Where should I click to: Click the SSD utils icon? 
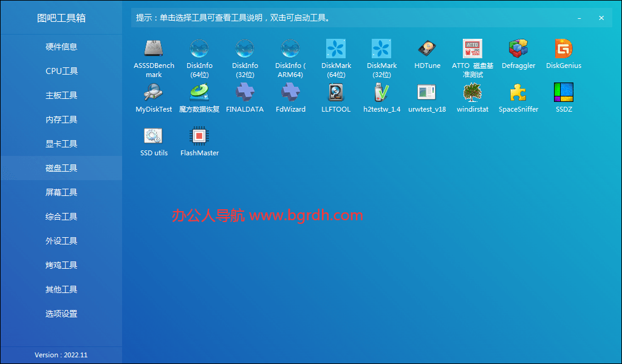(154, 135)
